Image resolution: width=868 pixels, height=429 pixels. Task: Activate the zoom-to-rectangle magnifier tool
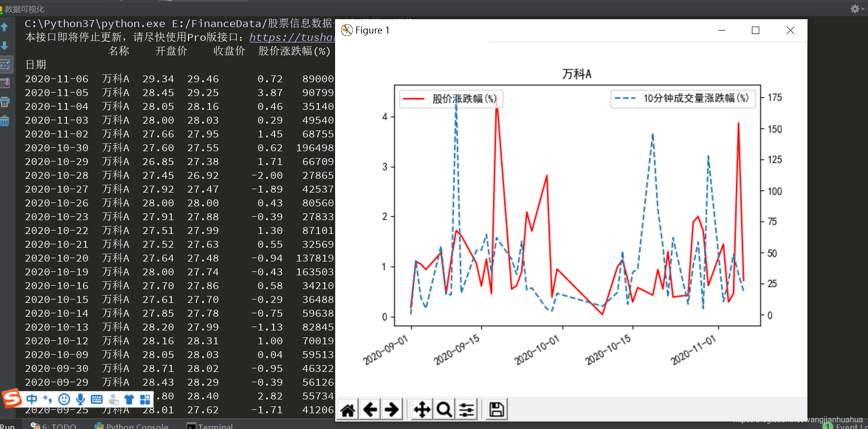pos(444,410)
